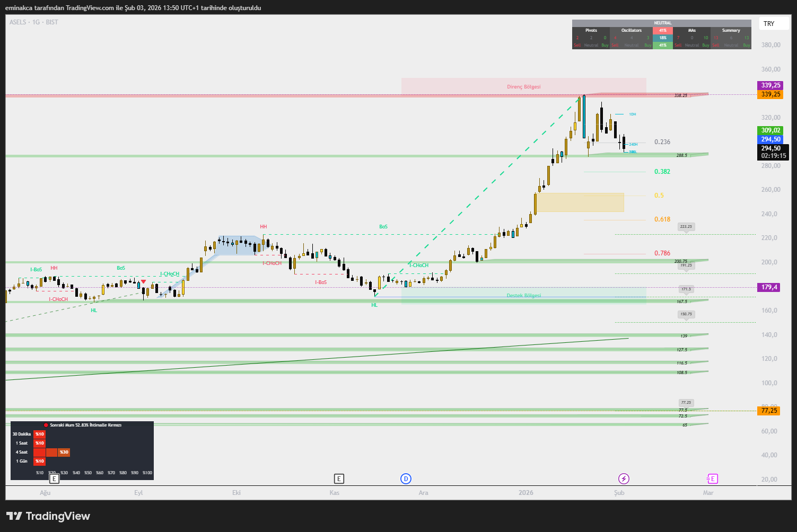Click the blue dividend D marker
The width and height of the screenshot is (797, 532).
[x=406, y=479]
